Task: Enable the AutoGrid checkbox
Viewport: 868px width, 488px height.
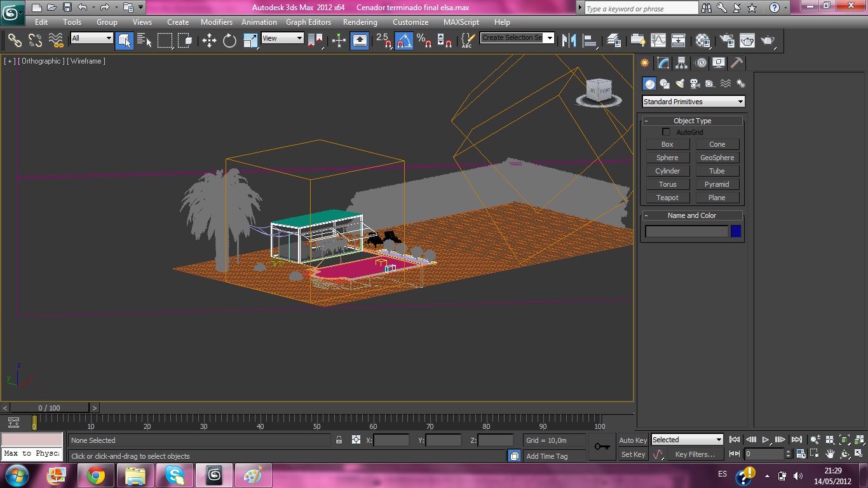Action: (666, 132)
